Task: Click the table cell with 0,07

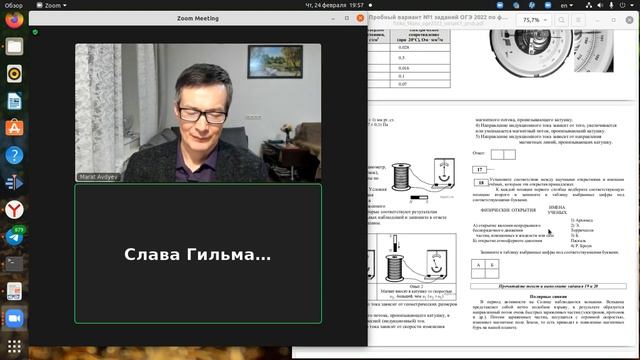Action: coord(420,84)
